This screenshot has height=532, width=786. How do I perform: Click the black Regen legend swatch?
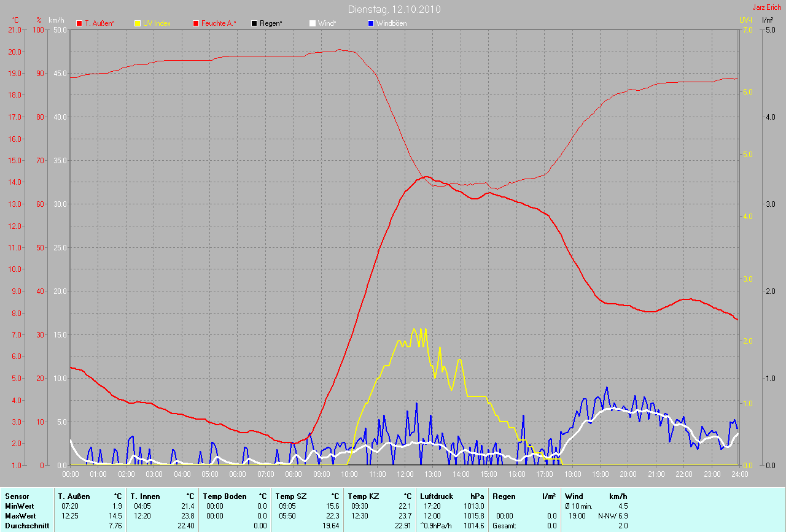pos(255,23)
